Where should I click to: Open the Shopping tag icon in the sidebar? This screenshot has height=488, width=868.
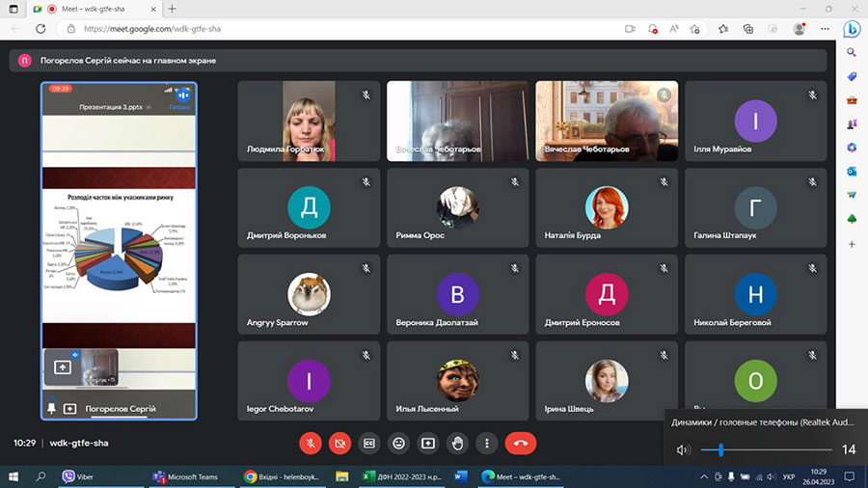pyautogui.click(x=852, y=76)
